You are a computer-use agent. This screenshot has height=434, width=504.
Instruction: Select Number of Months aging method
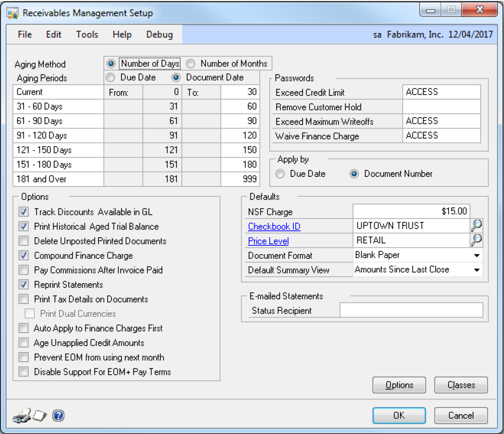191,64
